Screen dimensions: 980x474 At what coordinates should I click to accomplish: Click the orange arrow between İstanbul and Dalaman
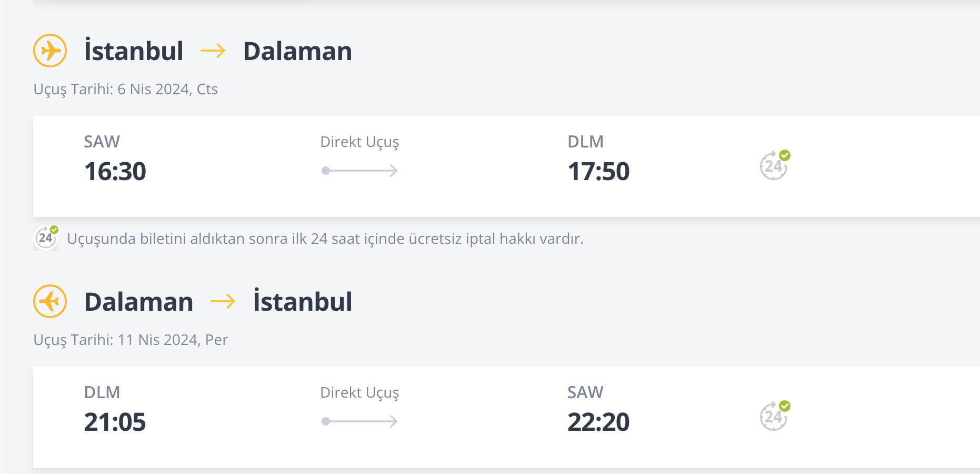click(213, 51)
